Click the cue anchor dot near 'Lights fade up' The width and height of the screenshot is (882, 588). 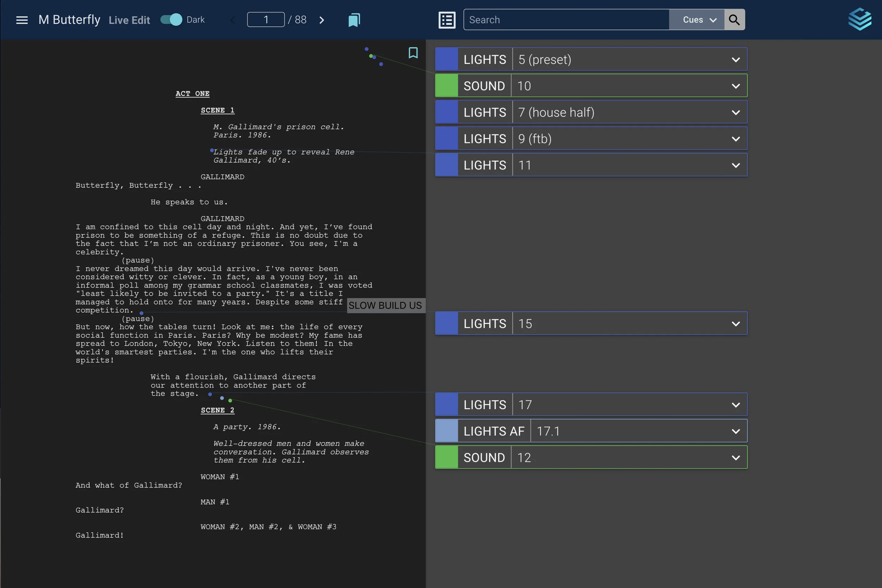pyautogui.click(x=212, y=151)
